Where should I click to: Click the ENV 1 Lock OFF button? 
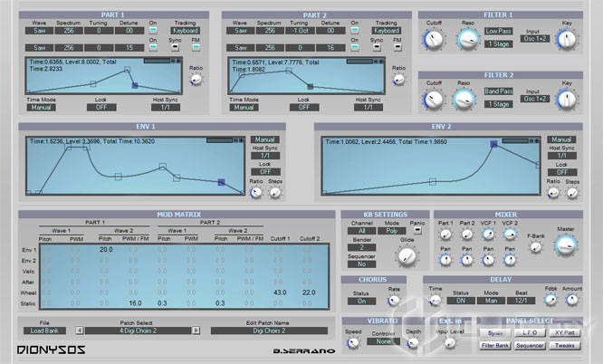point(265,172)
